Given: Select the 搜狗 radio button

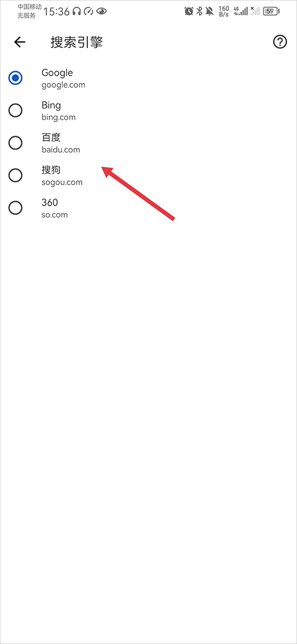Looking at the screenshot, I should coord(15,175).
